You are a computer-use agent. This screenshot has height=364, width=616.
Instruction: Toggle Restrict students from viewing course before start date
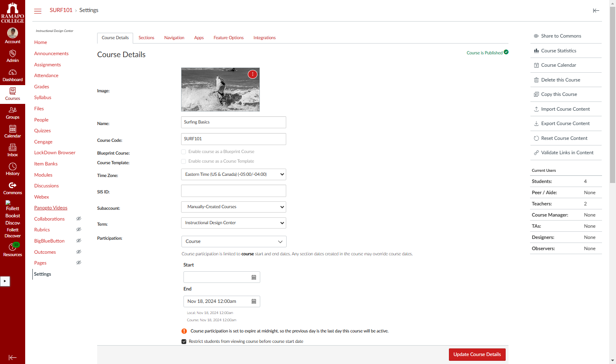[184, 342]
